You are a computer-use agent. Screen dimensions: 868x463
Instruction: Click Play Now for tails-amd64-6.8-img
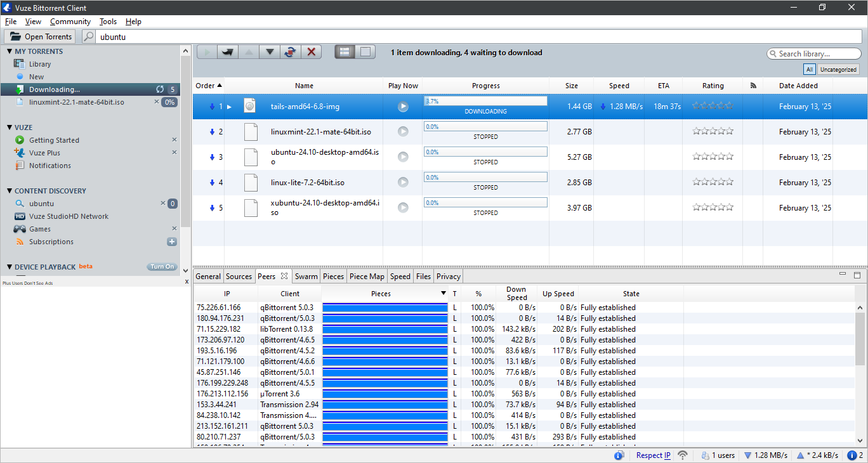pos(403,107)
